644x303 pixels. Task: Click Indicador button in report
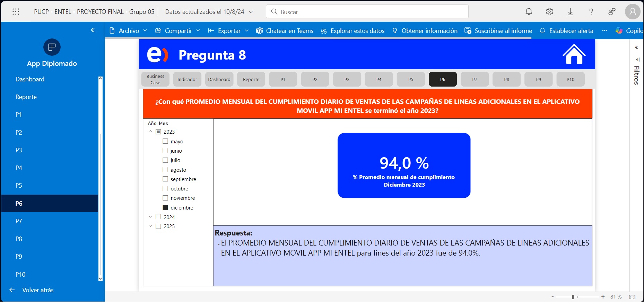187,79
